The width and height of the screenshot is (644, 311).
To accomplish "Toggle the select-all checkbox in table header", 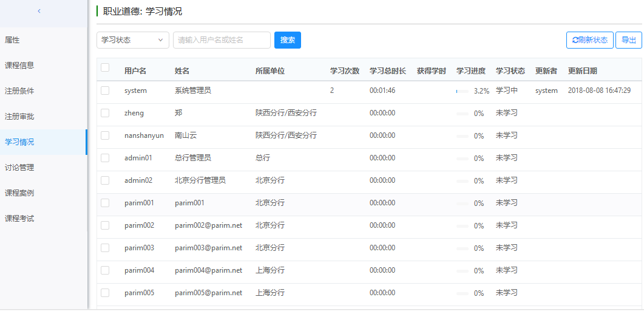I will 105,68.
